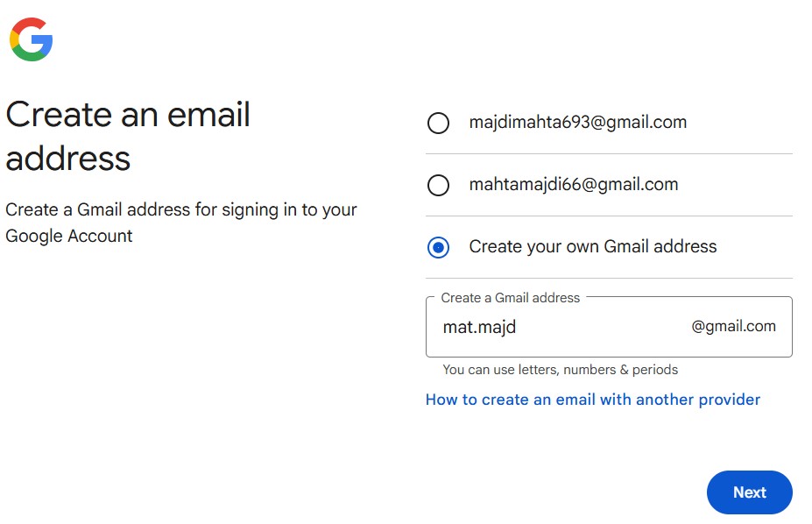This screenshot has width=812, height=524.
Task: Choose the mahtamajdi66@gmail.com radio button
Action: coord(438,185)
